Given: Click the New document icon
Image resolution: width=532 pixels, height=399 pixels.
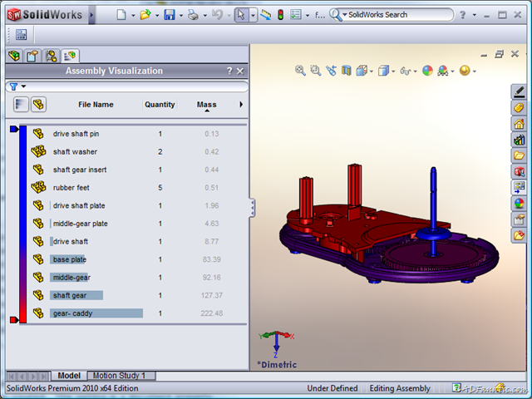Looking at the screenshot, I should click(121, 15).
